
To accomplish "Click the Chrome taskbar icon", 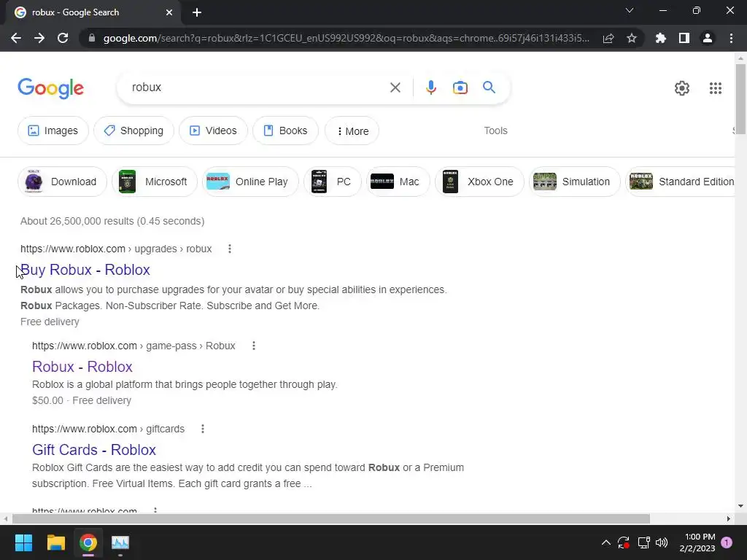I will [88, 542].
